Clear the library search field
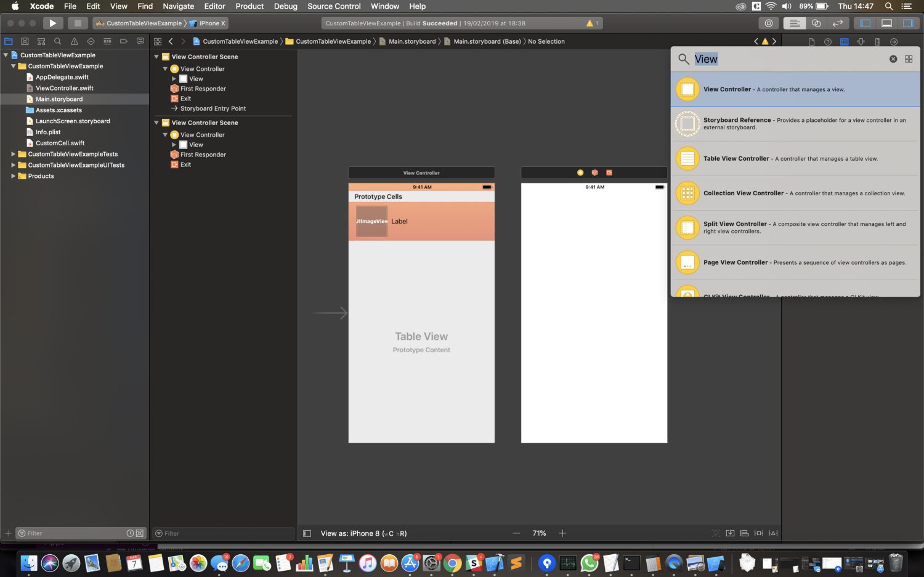Image resolution: width=924 pixels, height=577 pixels. point(893,59)
